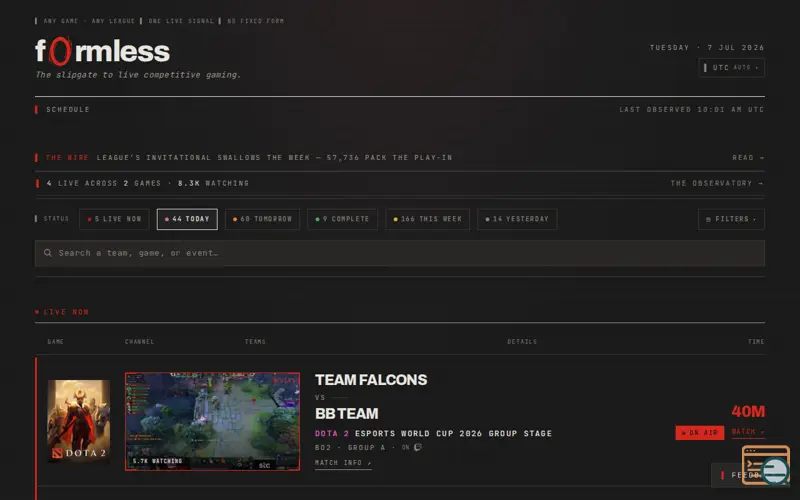Screen dimensions: 800x500
Task: Select the 14 Yesterday filter
Action: [x=517, y=219]
